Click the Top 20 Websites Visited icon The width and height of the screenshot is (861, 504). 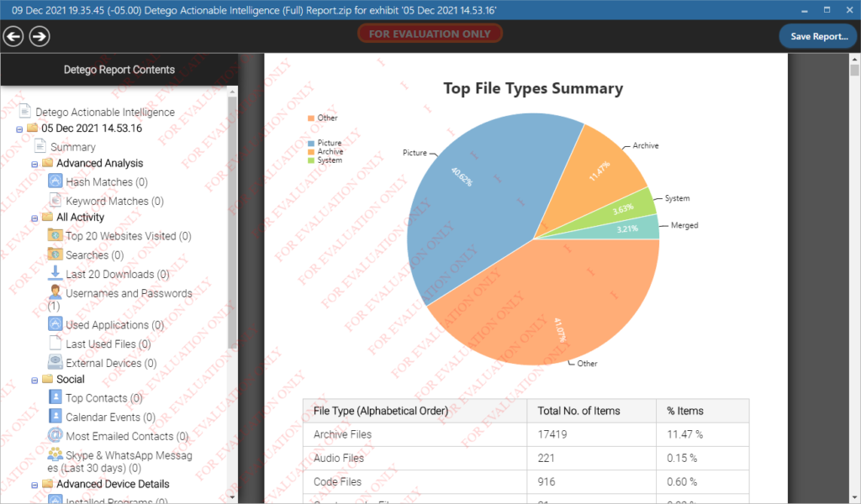[x=55, y=235]
